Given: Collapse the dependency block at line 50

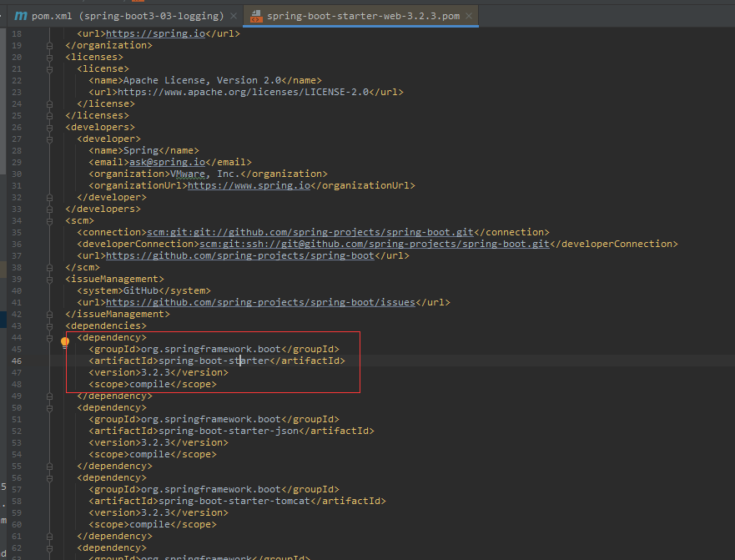Looking at the screenshot, I should pos(49,408).
